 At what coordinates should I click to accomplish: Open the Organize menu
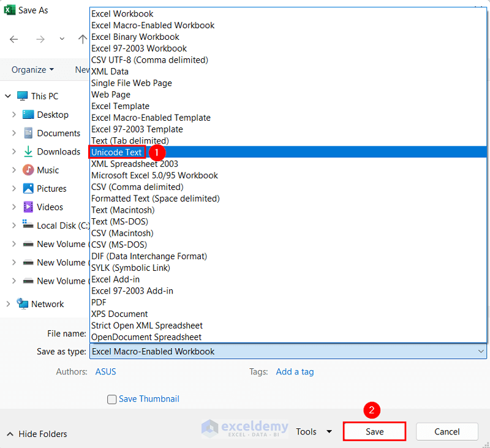coord(32,70)
